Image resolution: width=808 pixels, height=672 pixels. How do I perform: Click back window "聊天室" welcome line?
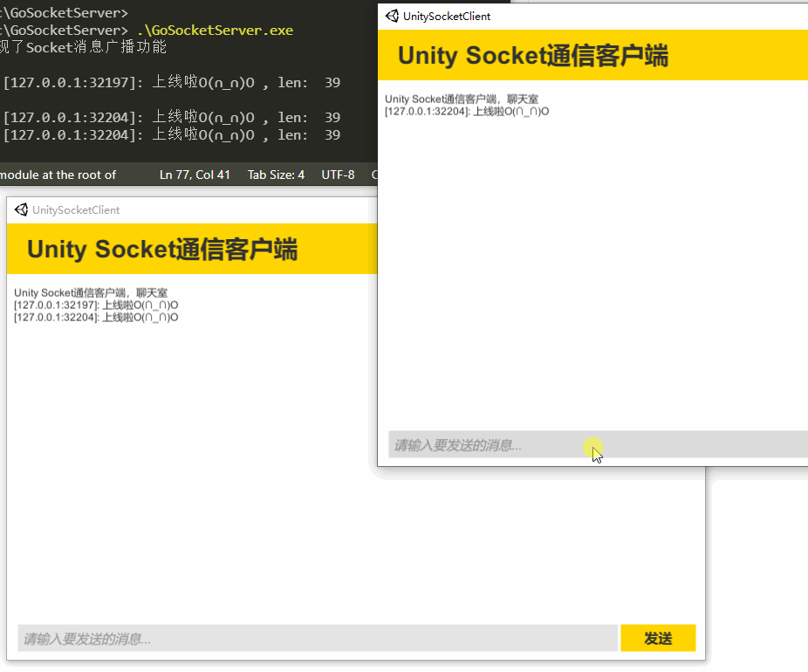[x=91, y=292]
